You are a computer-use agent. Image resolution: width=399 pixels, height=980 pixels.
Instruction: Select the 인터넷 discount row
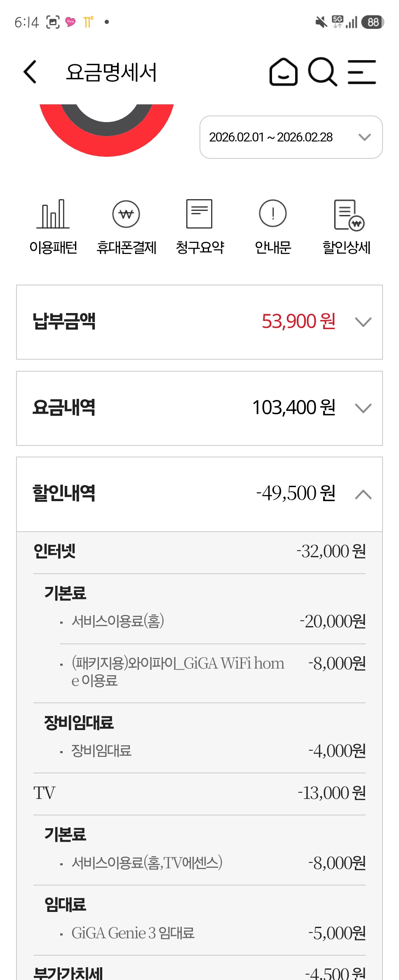tap(199, 551)
